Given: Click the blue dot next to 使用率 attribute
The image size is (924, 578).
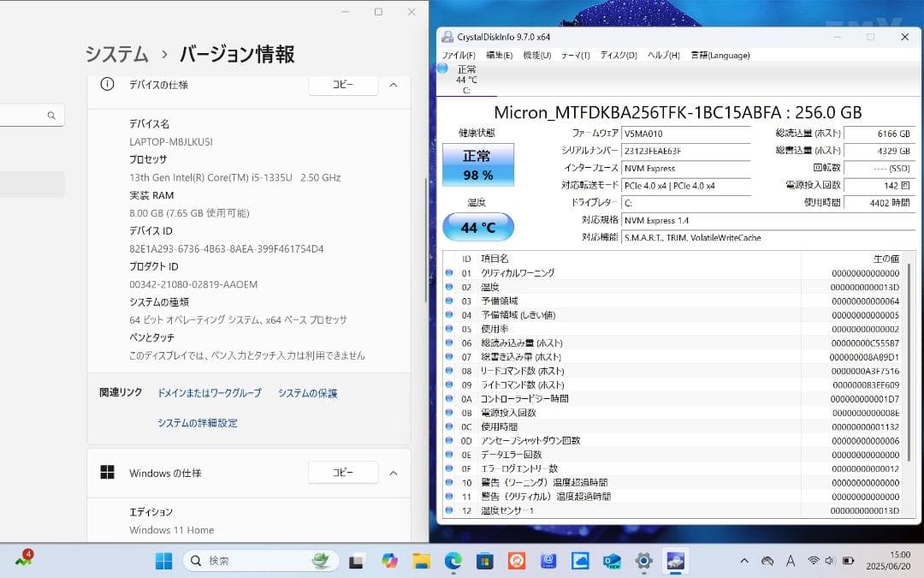Looking at the screenshot, I should (449, 331).
